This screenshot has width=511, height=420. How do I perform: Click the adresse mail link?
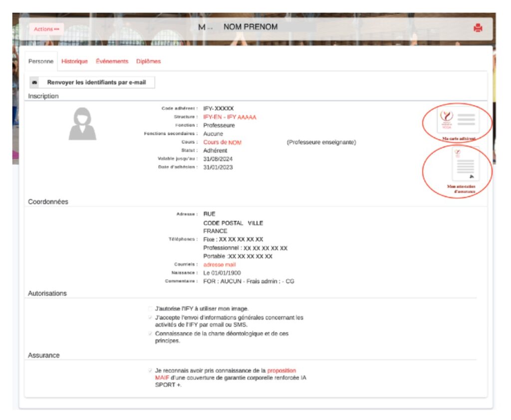coord(219,264)
